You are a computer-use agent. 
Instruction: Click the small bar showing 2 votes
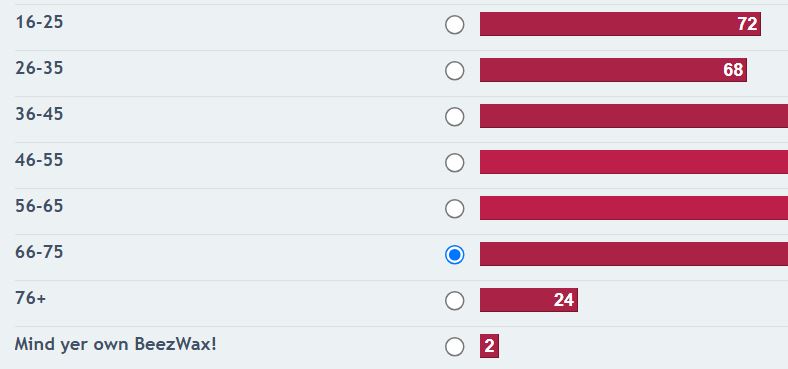tap(489, 346)
